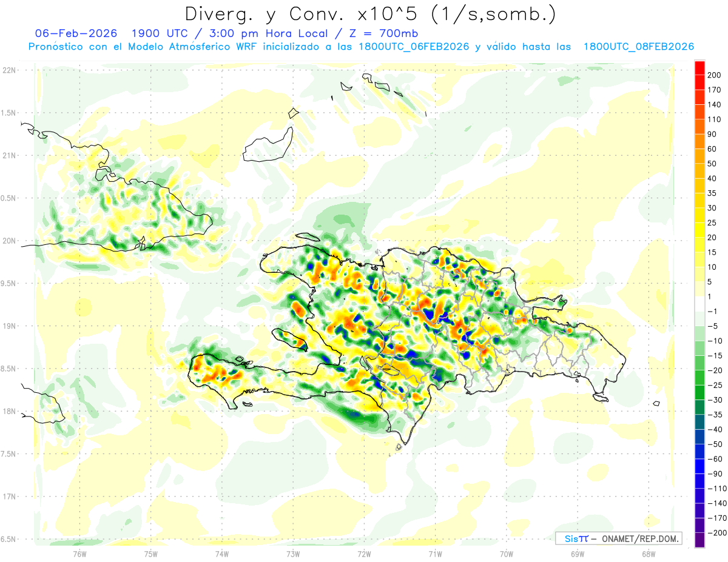
Task: Click the valid-until time "1800UTC_08FEB2026"
Action: pyautogui.click(x=638, y=47)
